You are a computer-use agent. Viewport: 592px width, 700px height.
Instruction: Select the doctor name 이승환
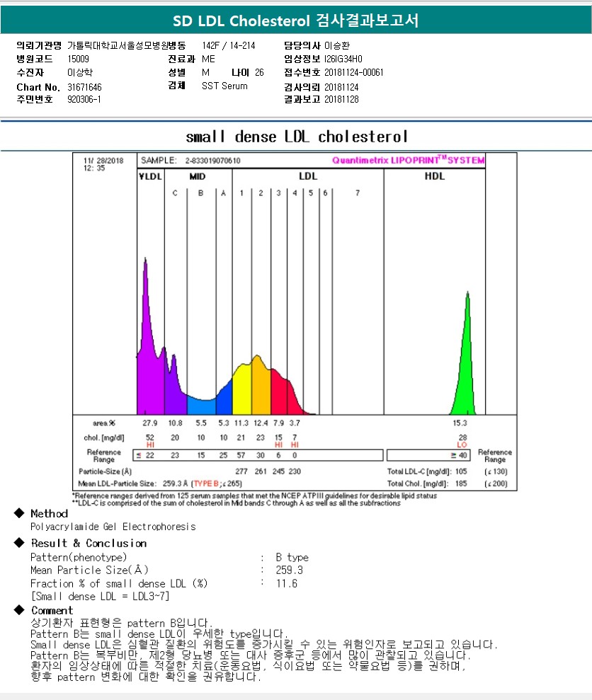click(337, 45)
